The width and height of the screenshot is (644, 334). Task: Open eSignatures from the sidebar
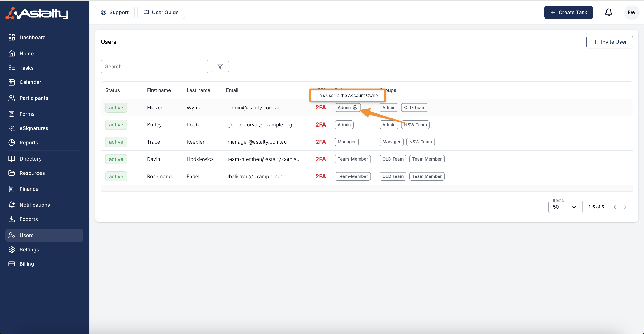(x=34, y=128)
